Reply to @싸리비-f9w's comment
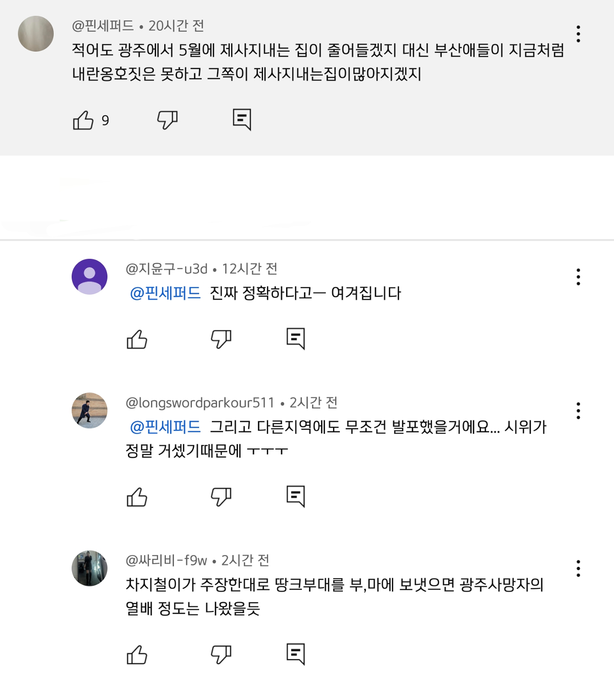This screenshot has width=614, height=700. [296, 654]
